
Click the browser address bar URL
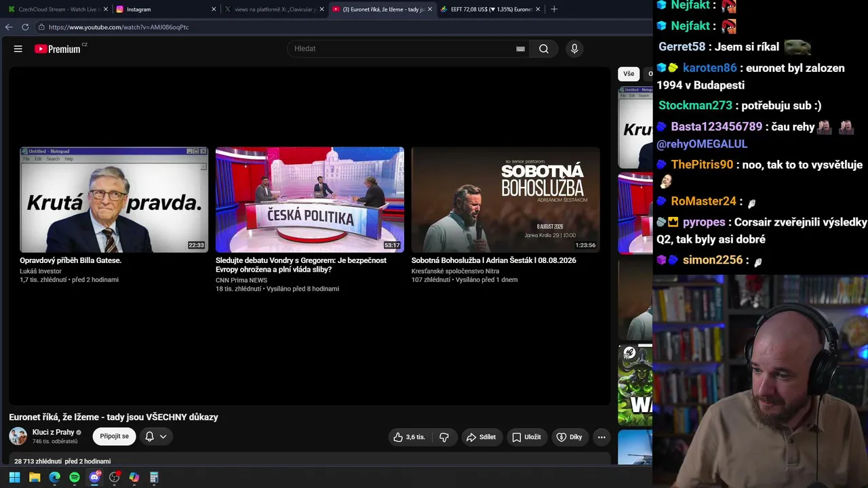click(119, 27)
